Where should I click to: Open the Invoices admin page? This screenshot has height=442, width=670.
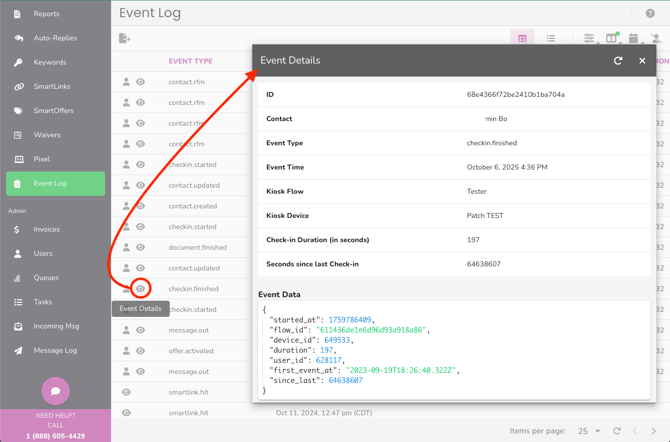46,229
